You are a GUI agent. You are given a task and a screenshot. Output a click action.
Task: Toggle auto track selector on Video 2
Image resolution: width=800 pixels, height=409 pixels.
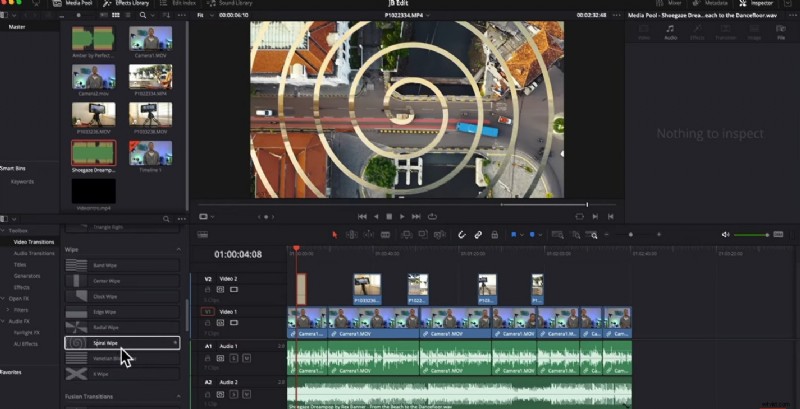point(220,289)
